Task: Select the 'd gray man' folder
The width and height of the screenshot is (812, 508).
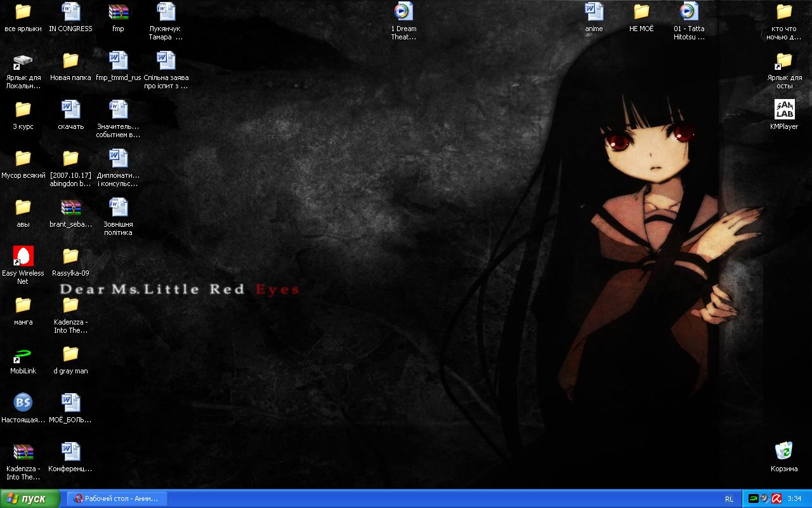Action: (70, 354)
